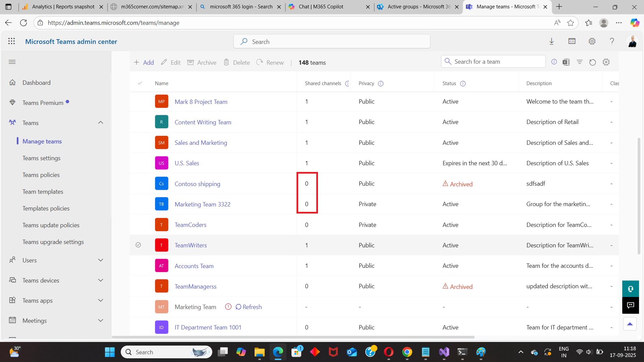
Task: Collapse the Teams navigation section
Action: point(100,123)
